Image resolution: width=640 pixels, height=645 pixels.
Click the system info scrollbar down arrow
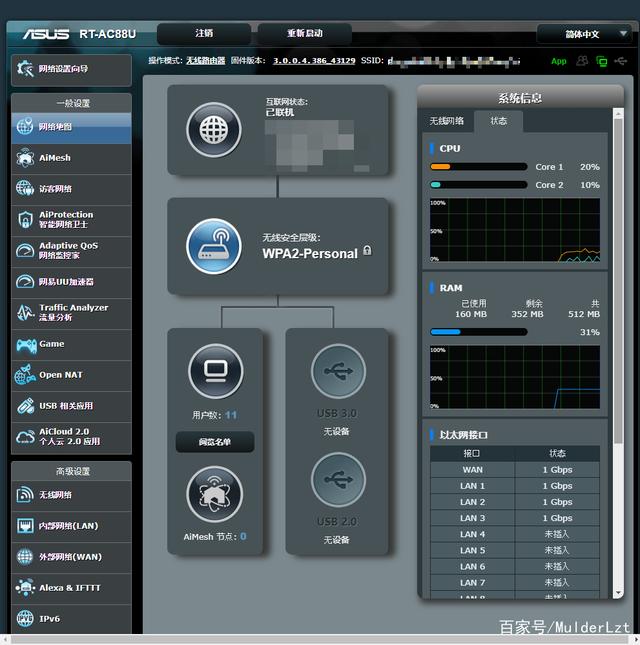618,593
